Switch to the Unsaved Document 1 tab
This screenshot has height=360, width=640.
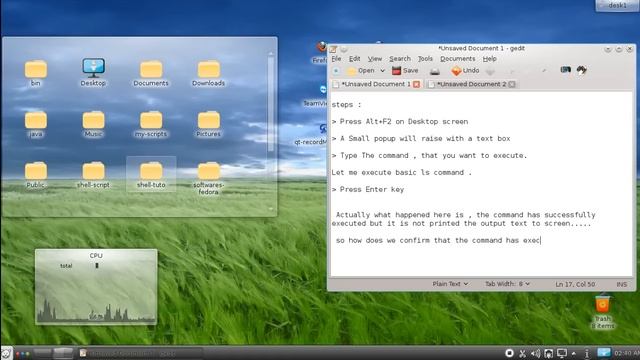tap(376, 84)
